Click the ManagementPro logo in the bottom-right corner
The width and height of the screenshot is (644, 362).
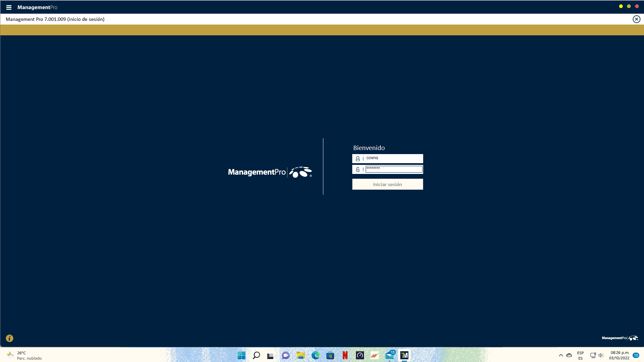[619, 338]
